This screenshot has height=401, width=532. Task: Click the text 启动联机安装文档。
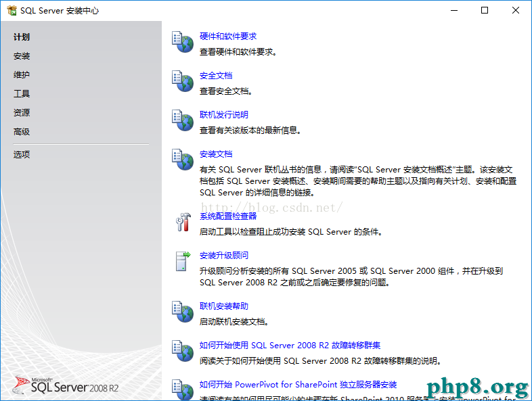[234, 322]
